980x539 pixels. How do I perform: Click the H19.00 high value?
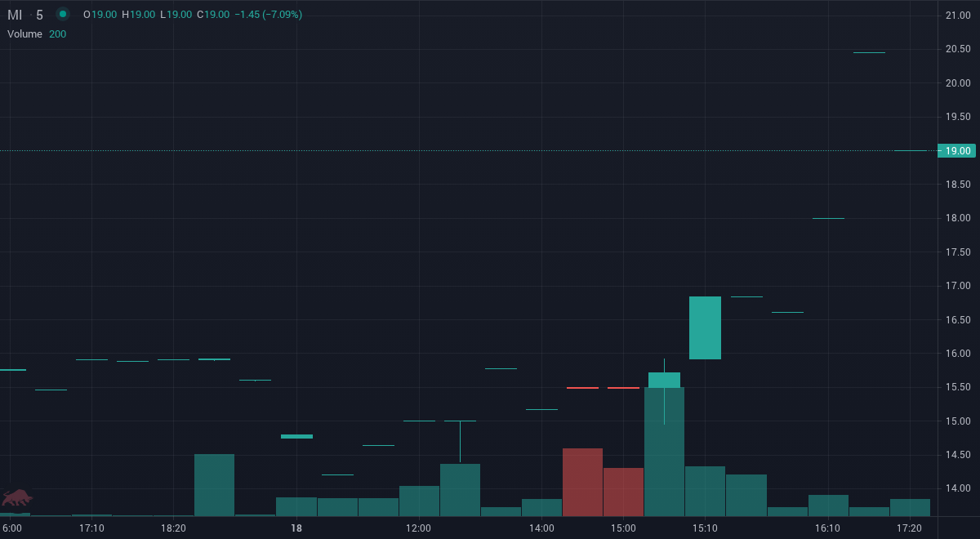coord(138,15)
